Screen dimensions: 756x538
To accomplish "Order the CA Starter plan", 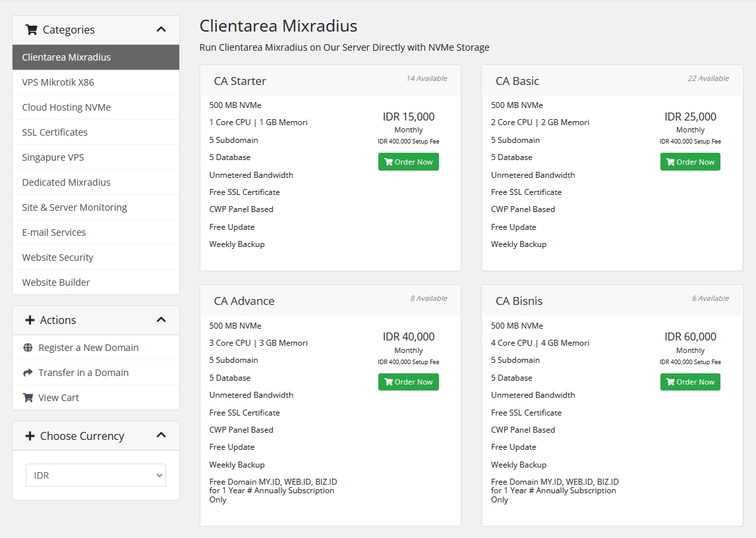I will [409, 162].
